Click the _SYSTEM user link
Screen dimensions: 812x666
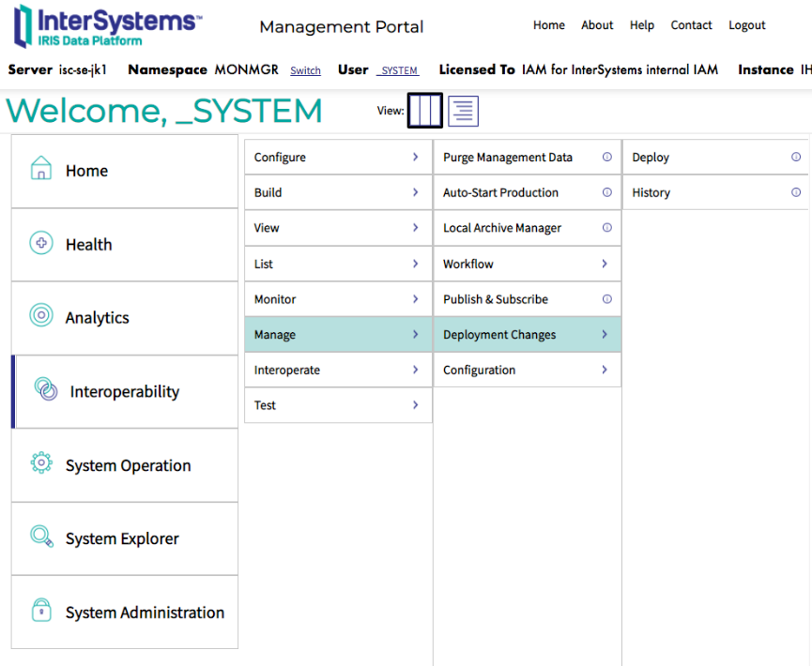[398, 70]
